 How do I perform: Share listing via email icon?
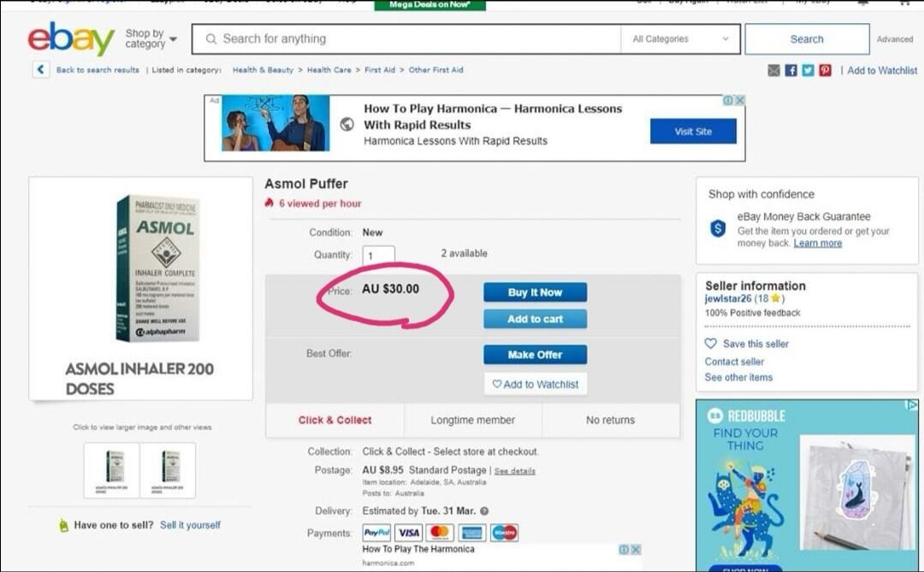pos(774,70)
